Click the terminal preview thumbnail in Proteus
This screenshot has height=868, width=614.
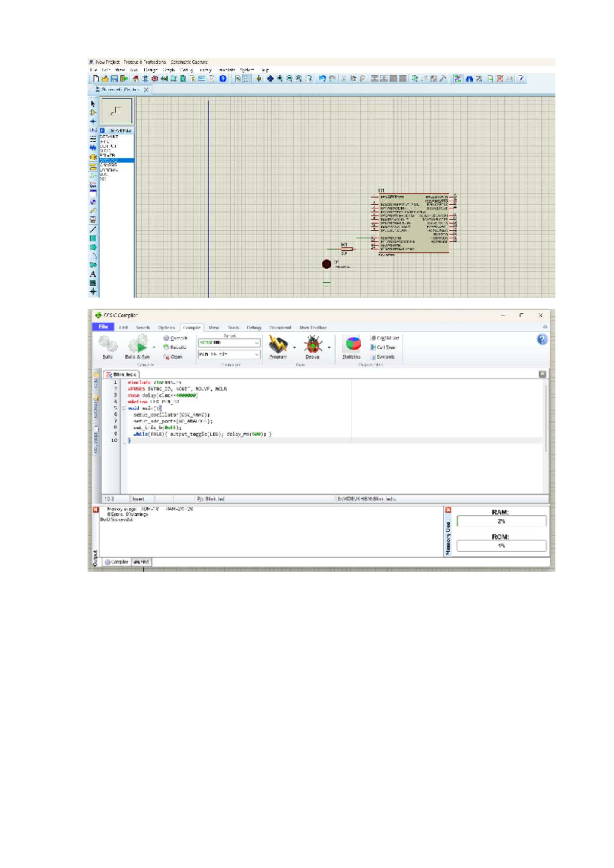pyautogui.click(x=117, y=111)
